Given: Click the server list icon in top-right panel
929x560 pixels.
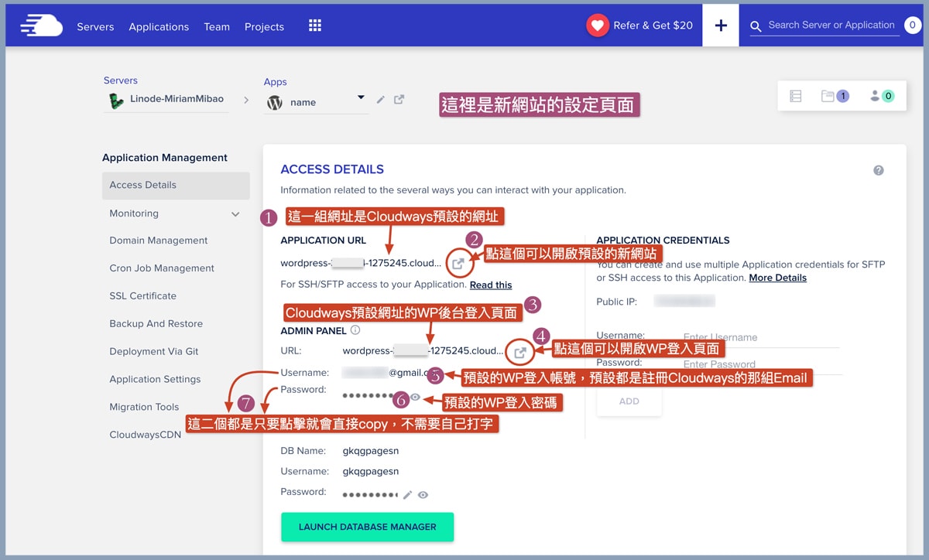Looking at the screenshot, I should 795,96.
